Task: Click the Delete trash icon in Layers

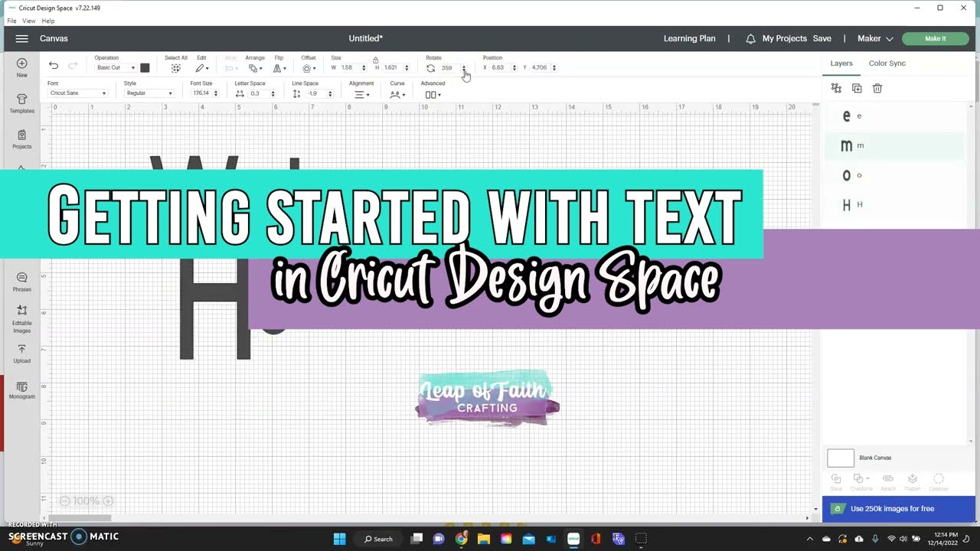Action: (x=877, y=88)
